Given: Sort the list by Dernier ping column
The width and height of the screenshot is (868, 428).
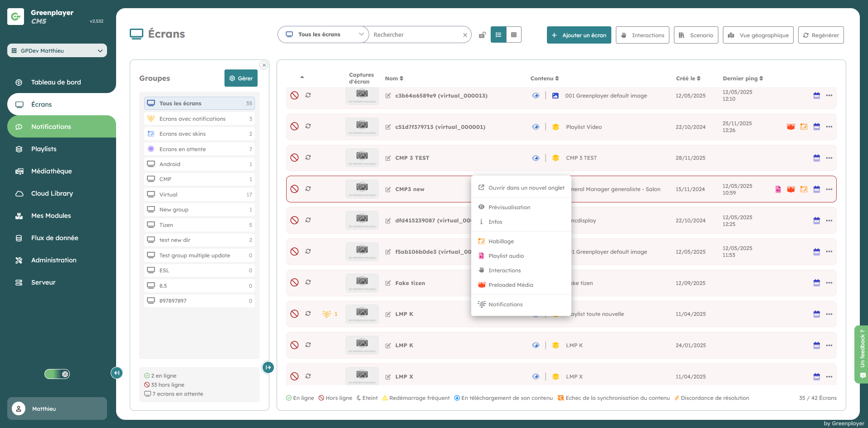Looking at the screenshot, I should coord(742,79).
